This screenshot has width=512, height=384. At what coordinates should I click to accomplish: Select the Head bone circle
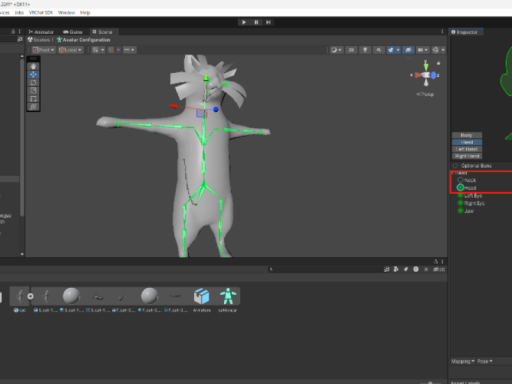(460, 188)
